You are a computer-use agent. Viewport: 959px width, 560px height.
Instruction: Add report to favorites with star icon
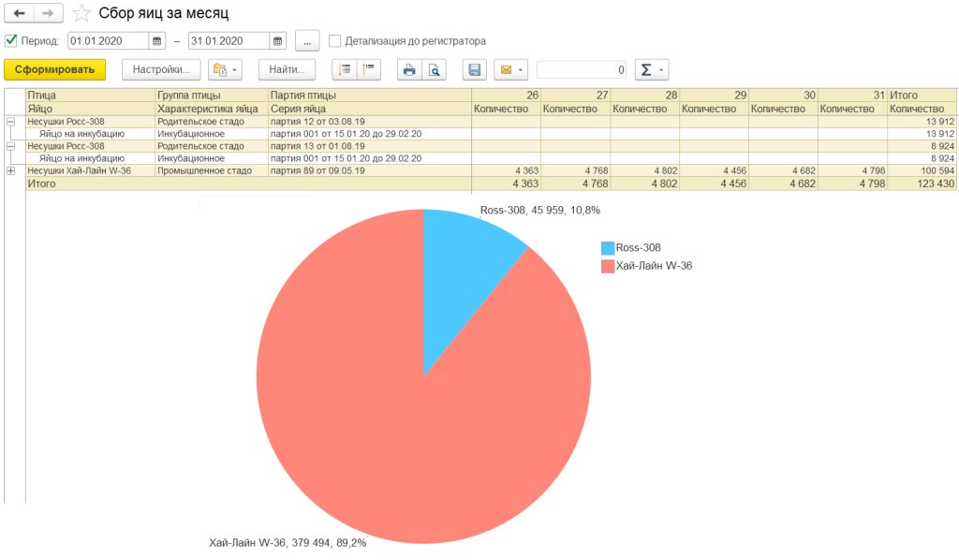click(82, 14)
